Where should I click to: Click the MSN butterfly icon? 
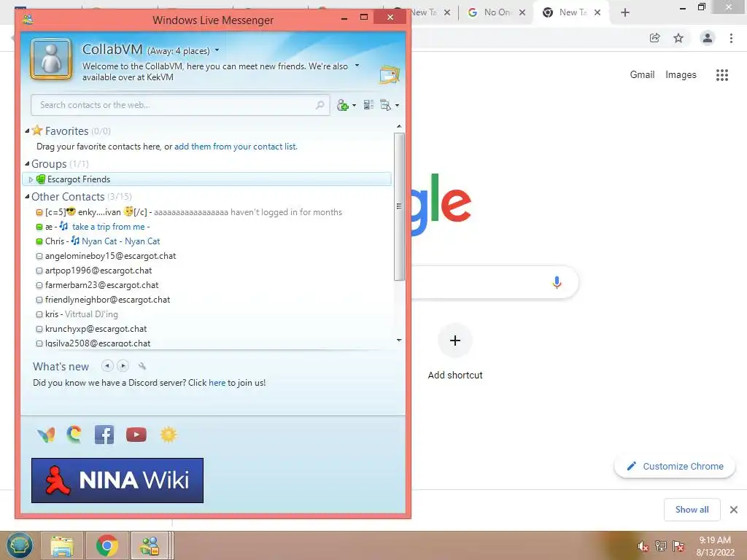pyautogui.click(x=46, y=435)
